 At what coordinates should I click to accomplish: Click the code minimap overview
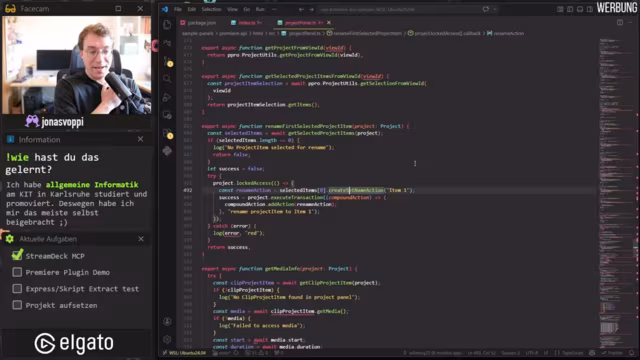pyautogui.click(x=616, y=192)
